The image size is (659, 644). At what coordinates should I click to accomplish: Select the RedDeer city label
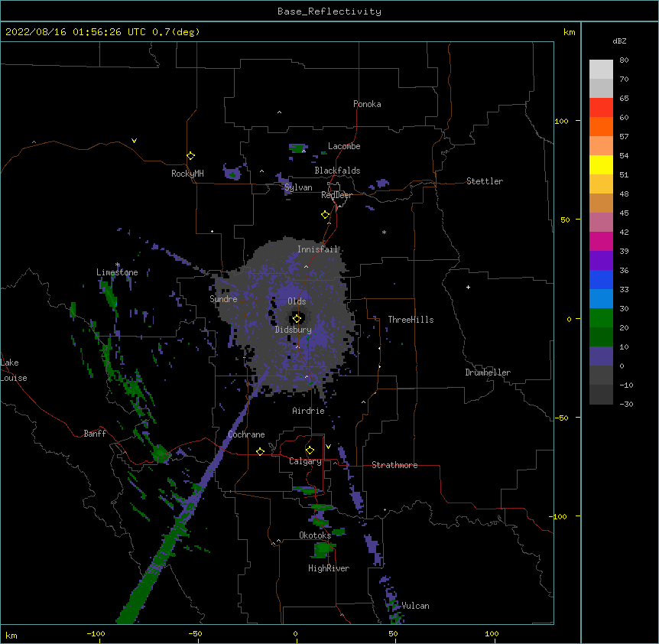(336, 195)
